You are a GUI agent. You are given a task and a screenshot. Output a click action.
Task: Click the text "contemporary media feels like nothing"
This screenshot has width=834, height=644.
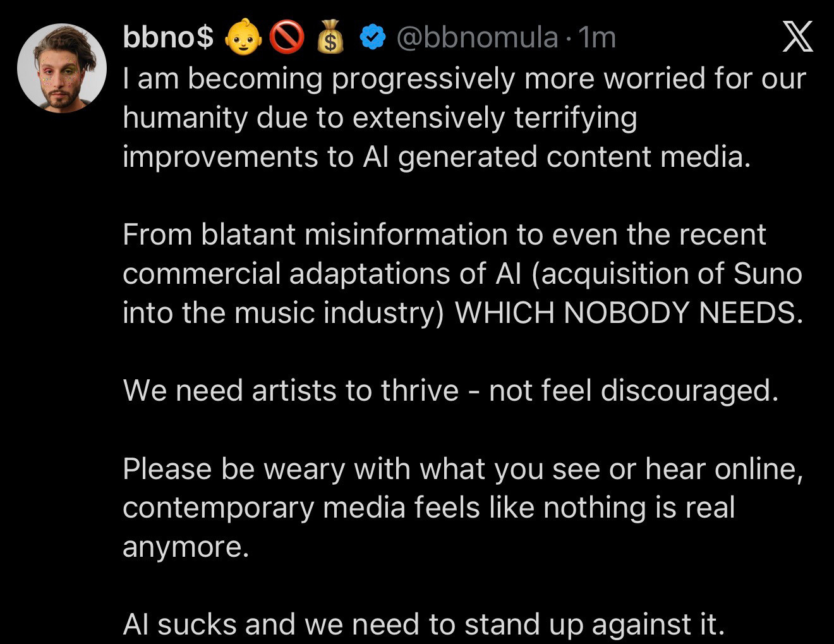(379, 507)
